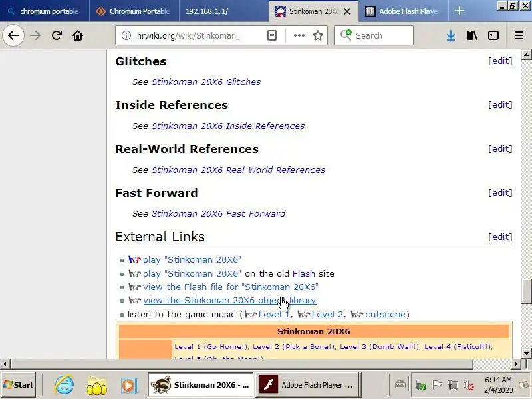The height and width of the screenshot is (399, 532).
Task: Open Windows Explorer folder icon
Action: [x=96, y=385]
